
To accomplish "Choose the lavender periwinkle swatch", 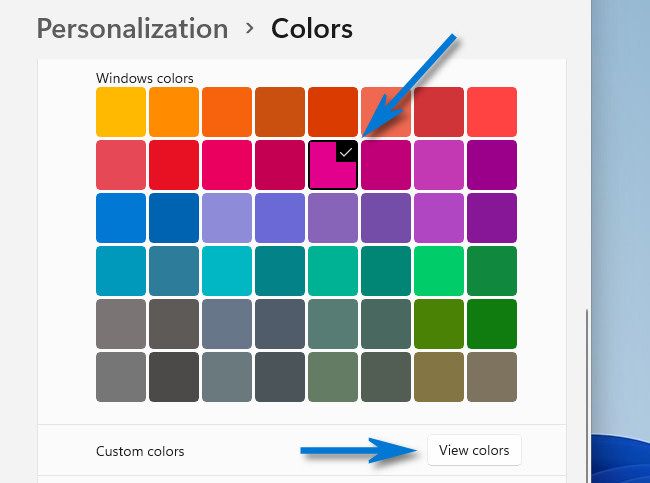I will tap(227, 218).
